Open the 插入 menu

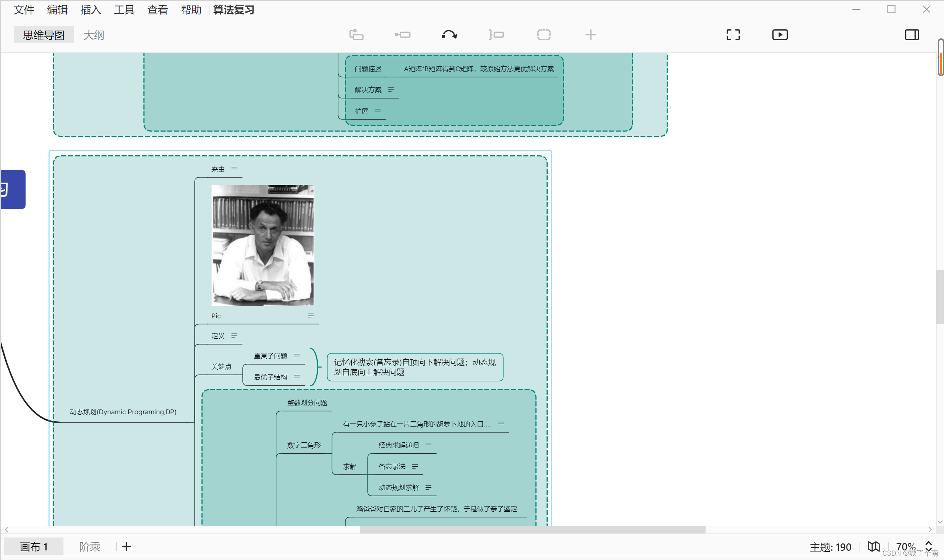tap(90, 10)
